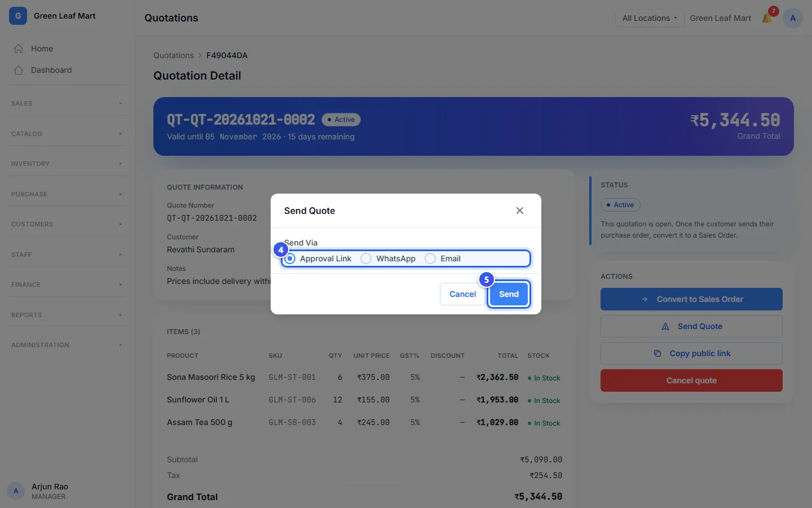
Task: Click Assam Tea 500 g product name
Action: [x=200, y=422]
